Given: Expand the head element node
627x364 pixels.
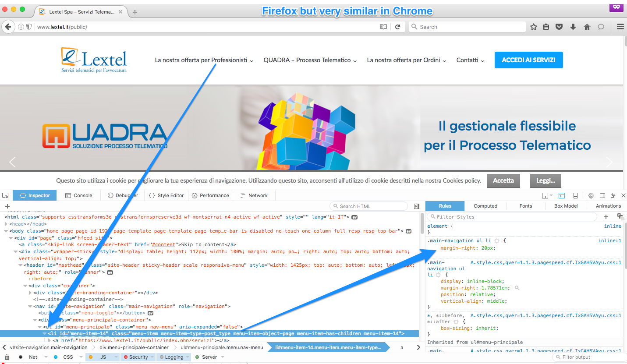Looking at the screenshot, I should (6, 224).
